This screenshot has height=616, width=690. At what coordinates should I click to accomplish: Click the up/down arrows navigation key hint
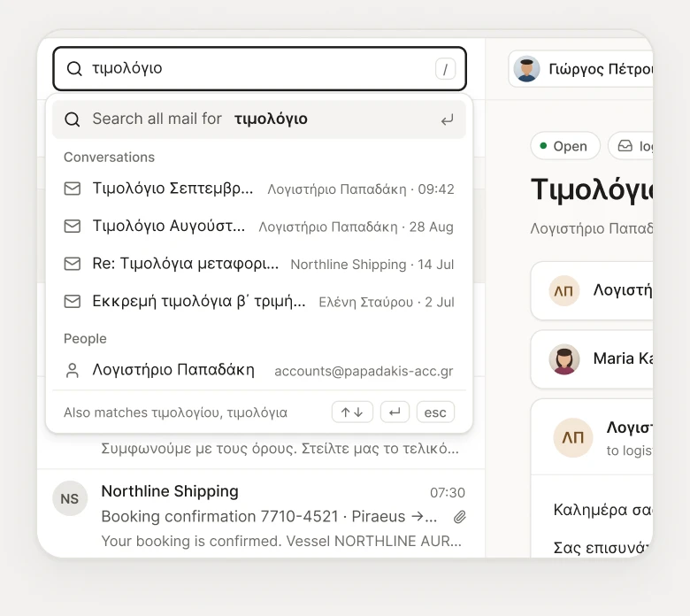352,412
